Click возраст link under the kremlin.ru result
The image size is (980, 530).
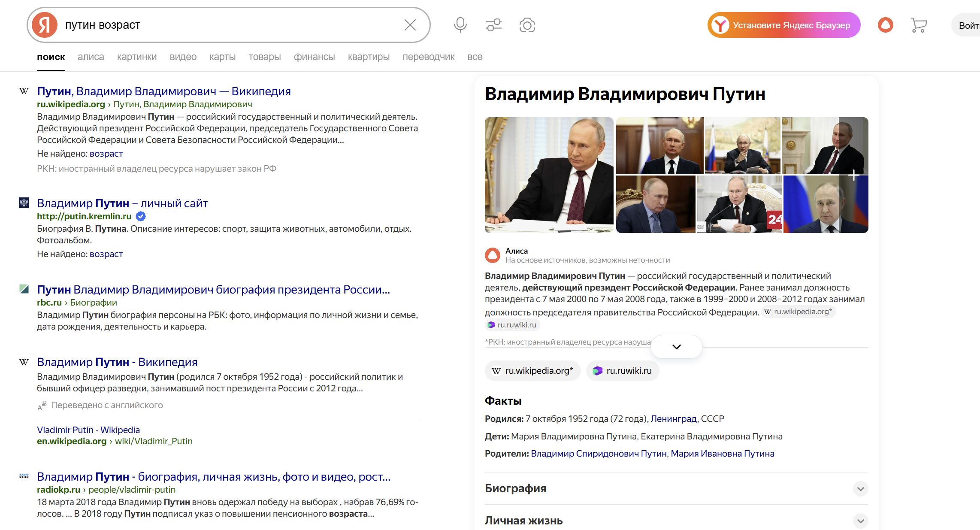pos(106,254)
